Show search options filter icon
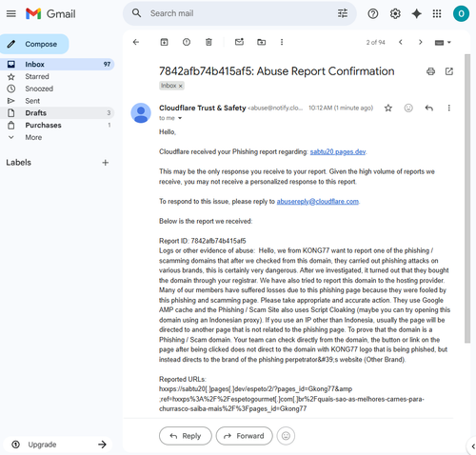 [343, 13]
